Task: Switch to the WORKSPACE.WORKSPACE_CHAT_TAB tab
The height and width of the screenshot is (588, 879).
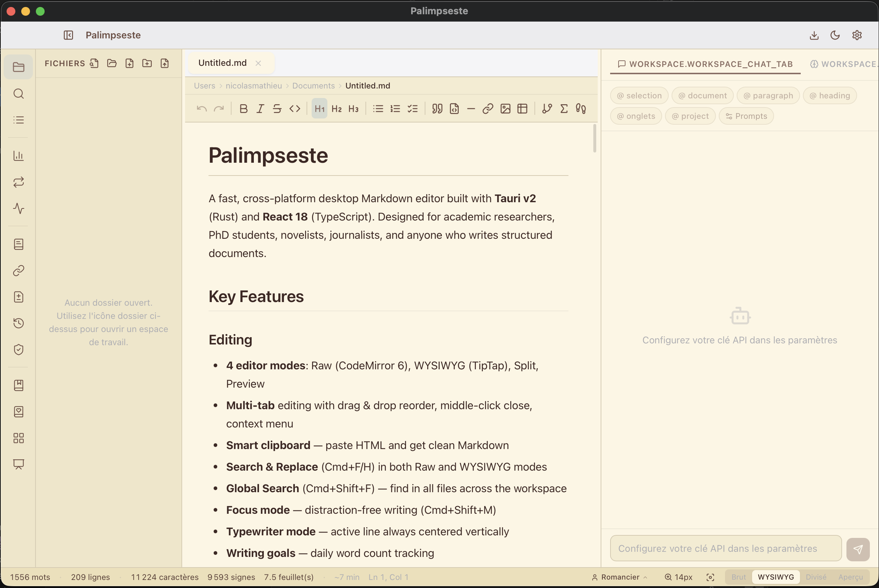Action: pos(705,64)
